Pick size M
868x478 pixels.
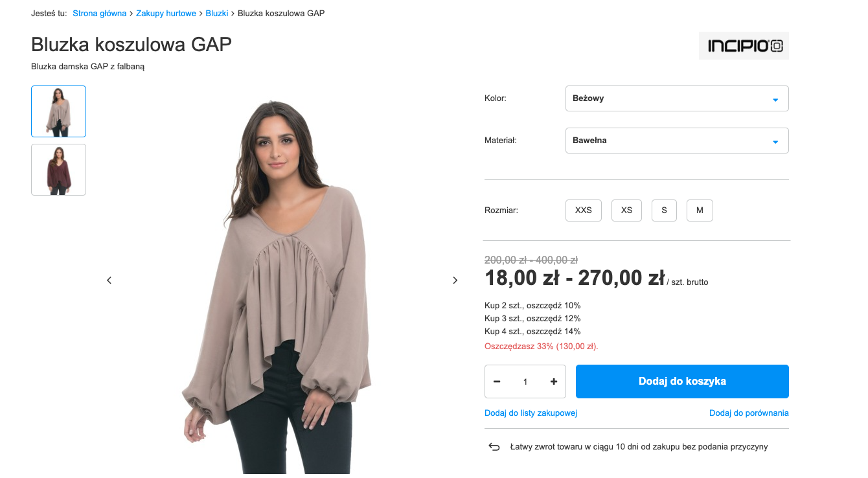[700, 211]
